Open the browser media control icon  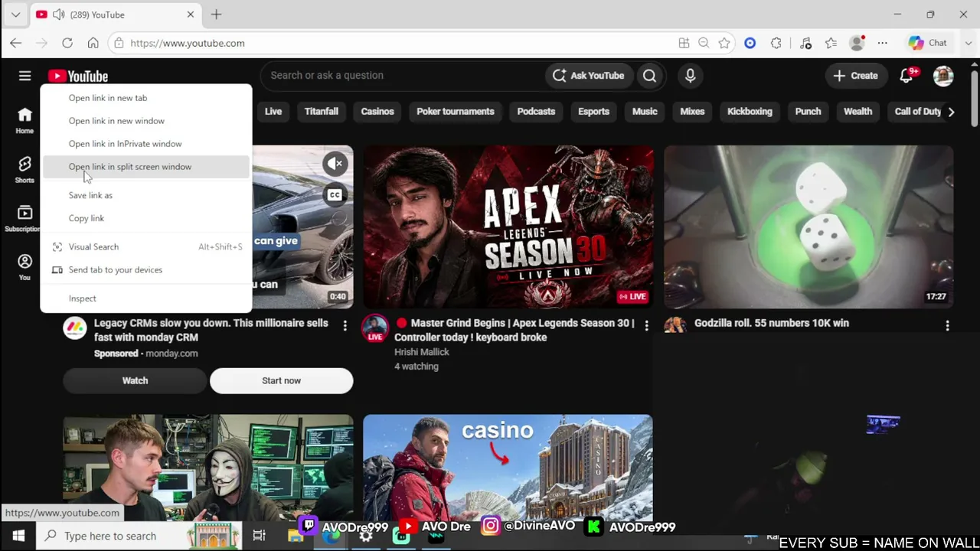pos(805,43)
